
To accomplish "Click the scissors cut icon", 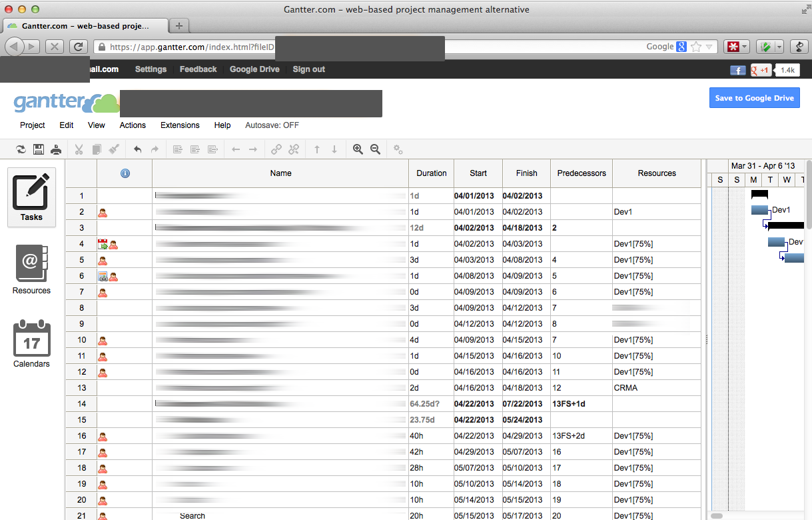I will (79, 149).
